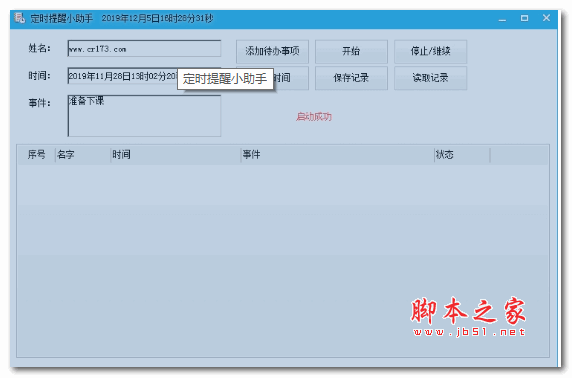This screenshot has width=572, height=378.
Task: Select the 名字 column header
Action: (x=83, y=155)
